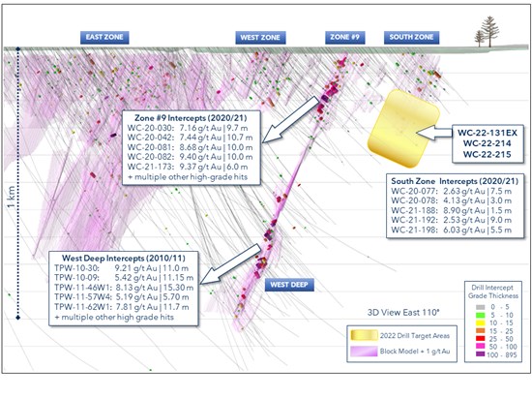Viewport: 532px width, 399px height.
Task: Select WC-20-082 intercept row
Action: tap(190, 157)
